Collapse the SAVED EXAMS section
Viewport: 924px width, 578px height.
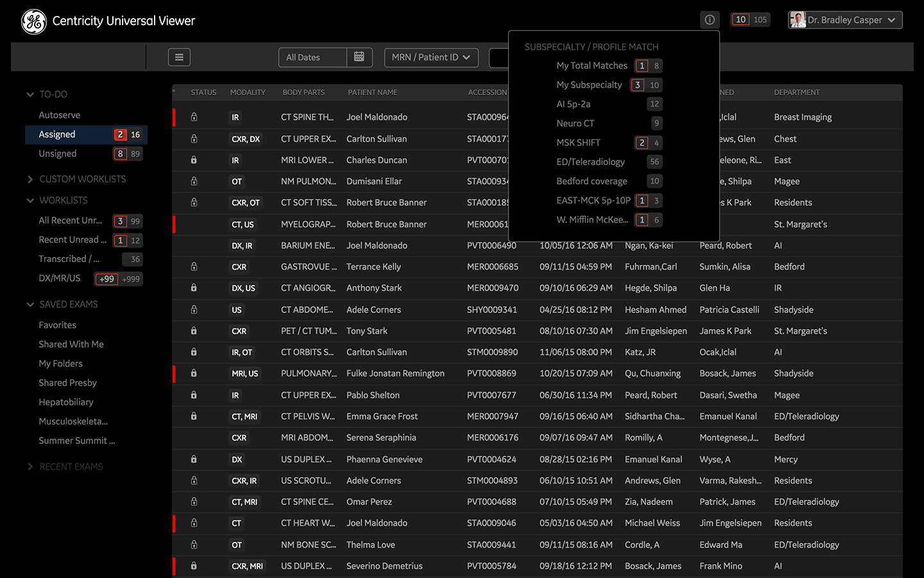(x=30, y=304)
